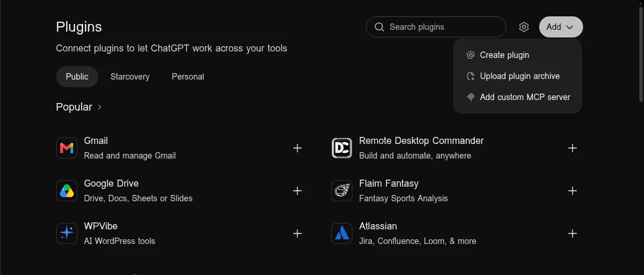Switch to the Public tab
644x275 pixels.
pyautogui.click(x=77, y=77)
